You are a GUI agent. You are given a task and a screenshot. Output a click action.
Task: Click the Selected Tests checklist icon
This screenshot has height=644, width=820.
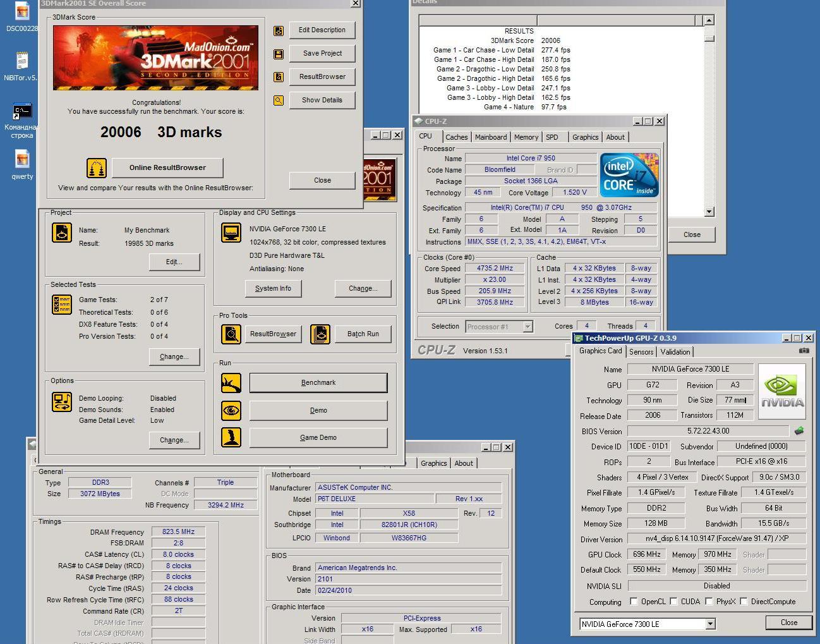(x=62, y=305)
